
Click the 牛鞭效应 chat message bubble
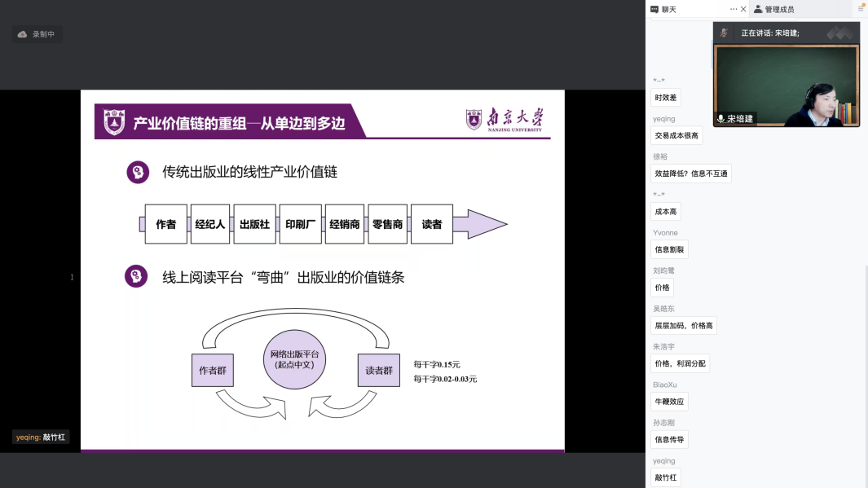click(671, 402)
